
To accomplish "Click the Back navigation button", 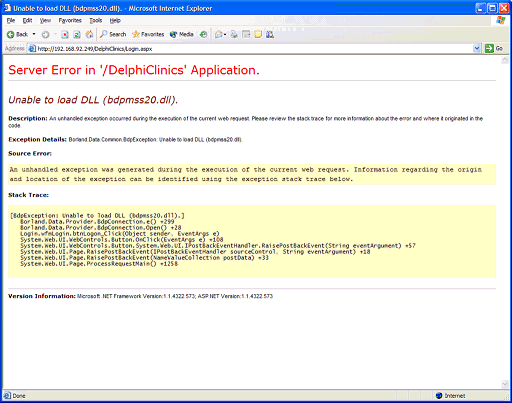I will [x=17, y=34].
